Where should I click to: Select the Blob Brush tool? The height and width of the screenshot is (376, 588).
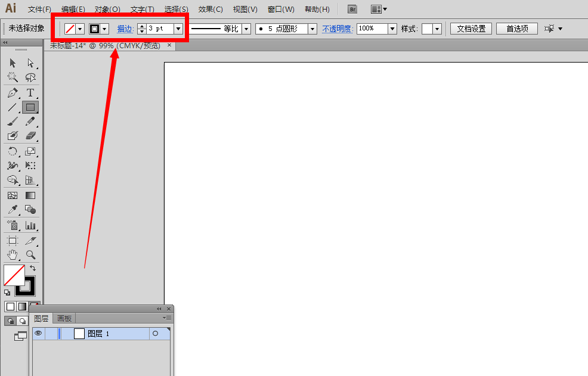13,136
